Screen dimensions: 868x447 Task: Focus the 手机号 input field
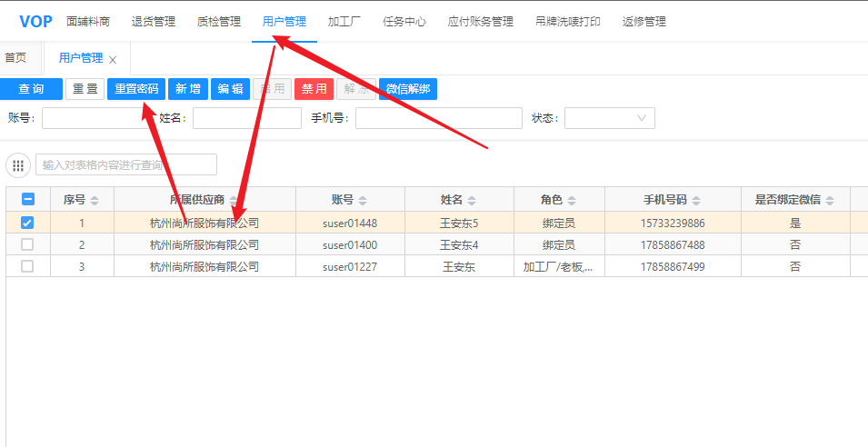(438, 118)
